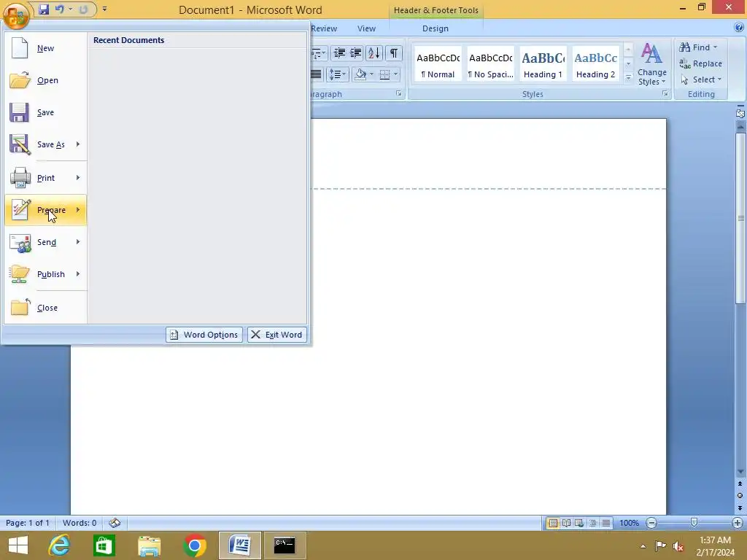The image size is (747, 560).
Task: Click the Increase Indent icon
Action: [x=355, y=52]
